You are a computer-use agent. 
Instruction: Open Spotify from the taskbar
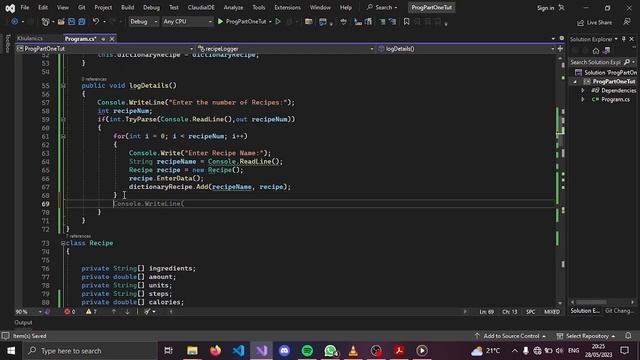tap(307, 351)
